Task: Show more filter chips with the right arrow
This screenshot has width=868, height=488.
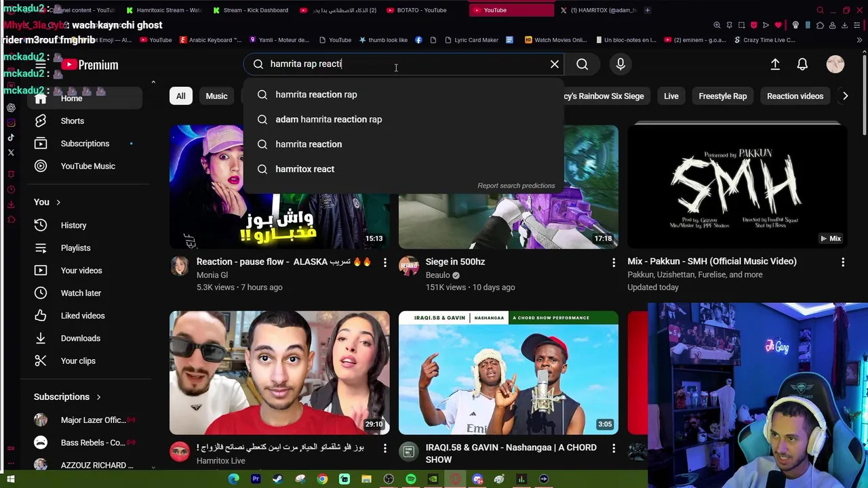Action: [845, 96]
